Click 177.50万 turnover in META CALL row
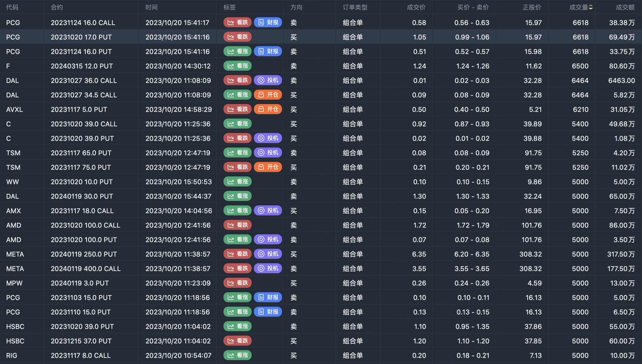This screenshot has height=364, width=642. (621, 269)
